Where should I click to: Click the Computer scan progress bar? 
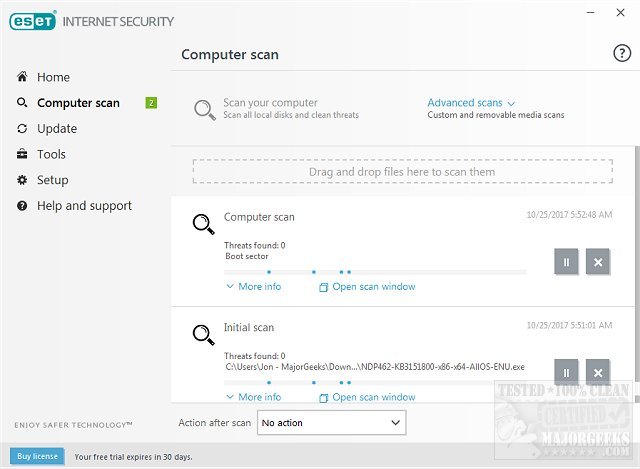375,271
